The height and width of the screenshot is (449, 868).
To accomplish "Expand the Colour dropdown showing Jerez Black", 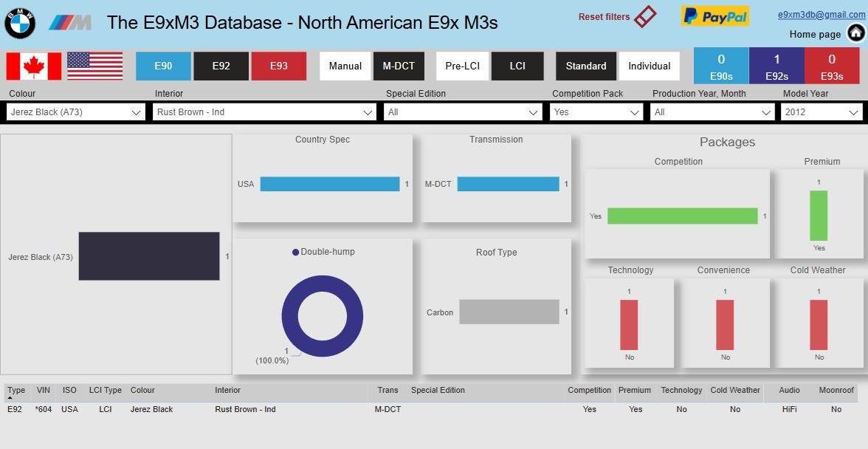I will pos(76,112).
